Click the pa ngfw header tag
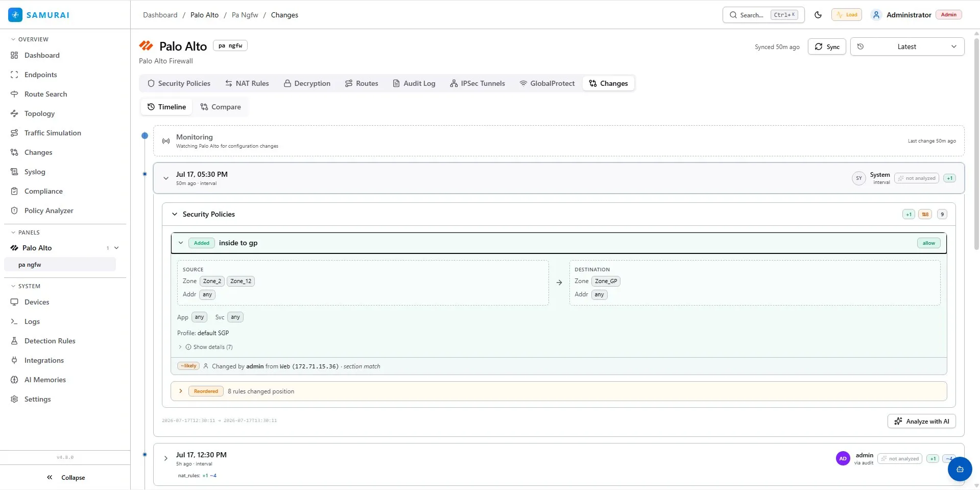Viewport: 980px width, 490px height. click(230, 45)
